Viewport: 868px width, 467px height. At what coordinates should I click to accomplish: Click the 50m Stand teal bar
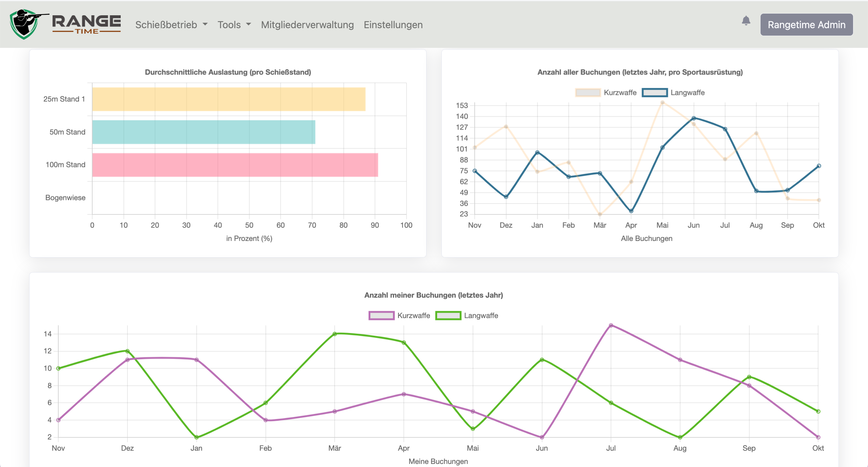(x=204, y=132)
